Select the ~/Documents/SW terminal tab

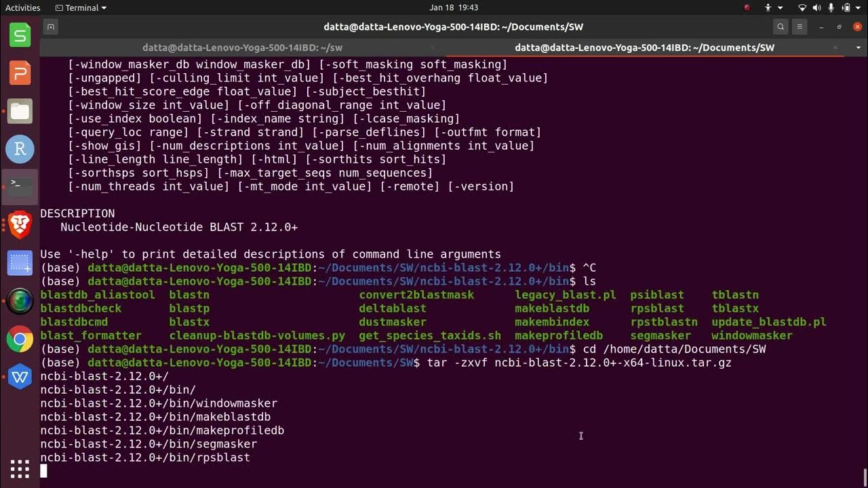(644, 47)
